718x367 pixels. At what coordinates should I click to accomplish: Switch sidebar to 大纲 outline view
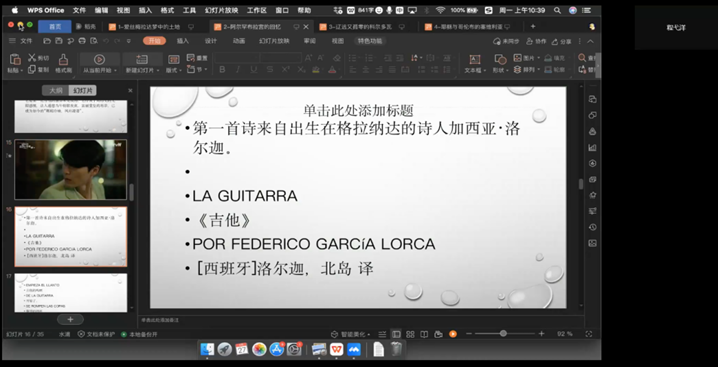click(55, 90)
